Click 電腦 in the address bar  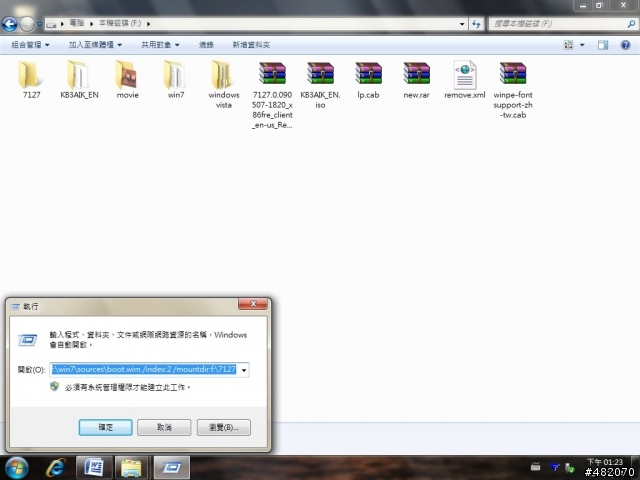(77, 23)
